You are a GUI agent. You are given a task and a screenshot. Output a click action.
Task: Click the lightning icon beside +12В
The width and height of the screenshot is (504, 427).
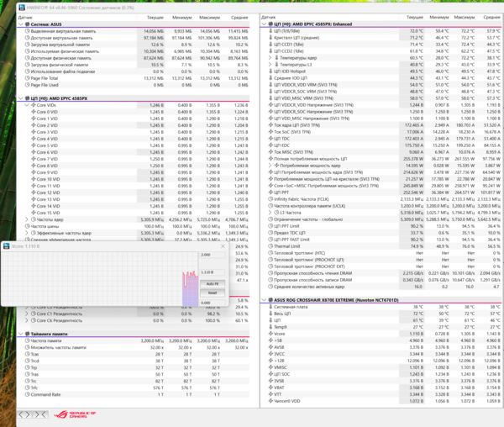tap(270, 361)
